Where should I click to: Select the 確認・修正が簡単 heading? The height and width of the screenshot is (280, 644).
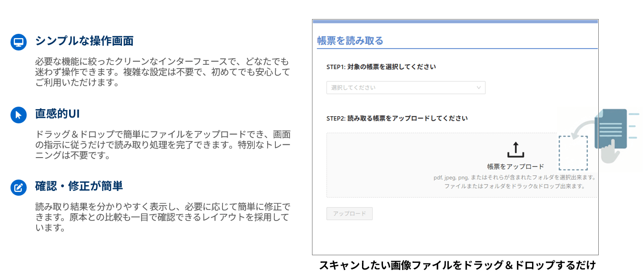pyautogui.click(x=79, y=186)
